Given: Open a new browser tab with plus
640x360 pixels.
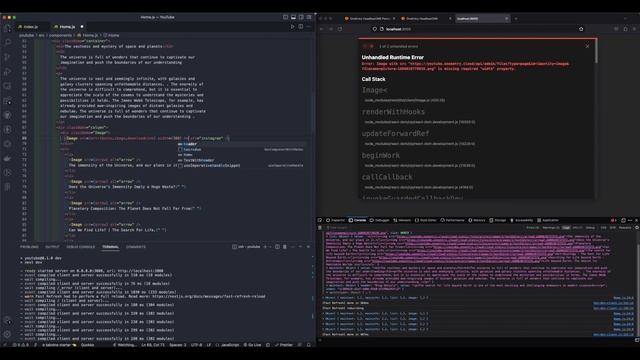Looking at the screenshot, I should pyautogui.click(x=516, y=18).
